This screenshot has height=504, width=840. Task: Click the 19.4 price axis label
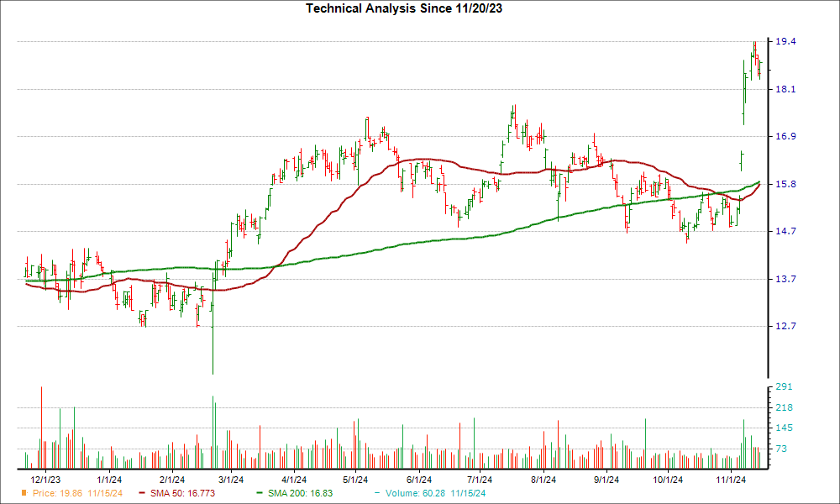(785, 42)
